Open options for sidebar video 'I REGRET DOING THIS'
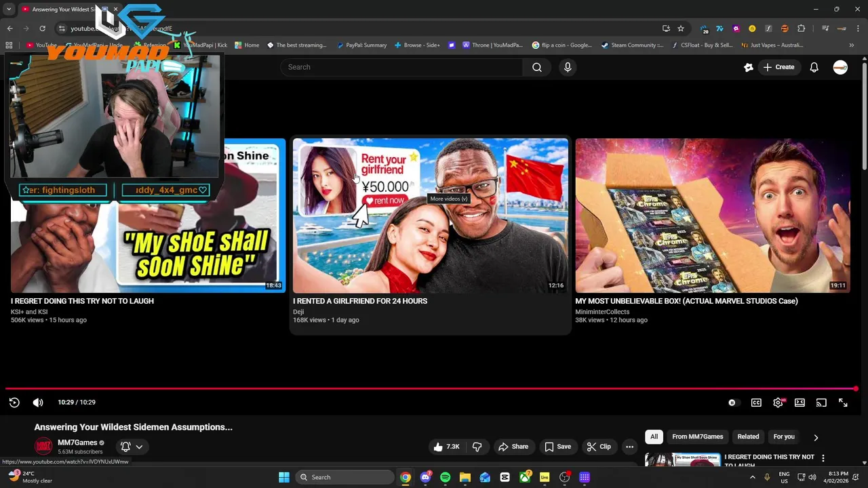This screenshot has width=868, height=488. pos(823,459)
